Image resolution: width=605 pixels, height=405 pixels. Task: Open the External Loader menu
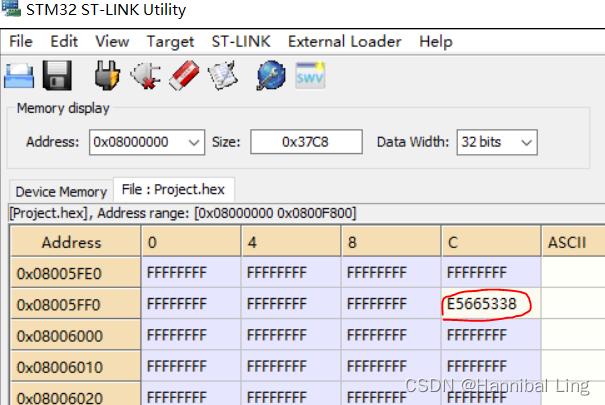point(345,41)
